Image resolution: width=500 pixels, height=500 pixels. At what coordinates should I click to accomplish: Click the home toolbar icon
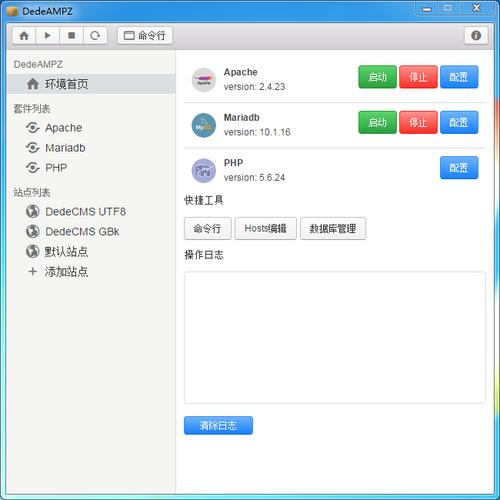click(x=24, y=35)
